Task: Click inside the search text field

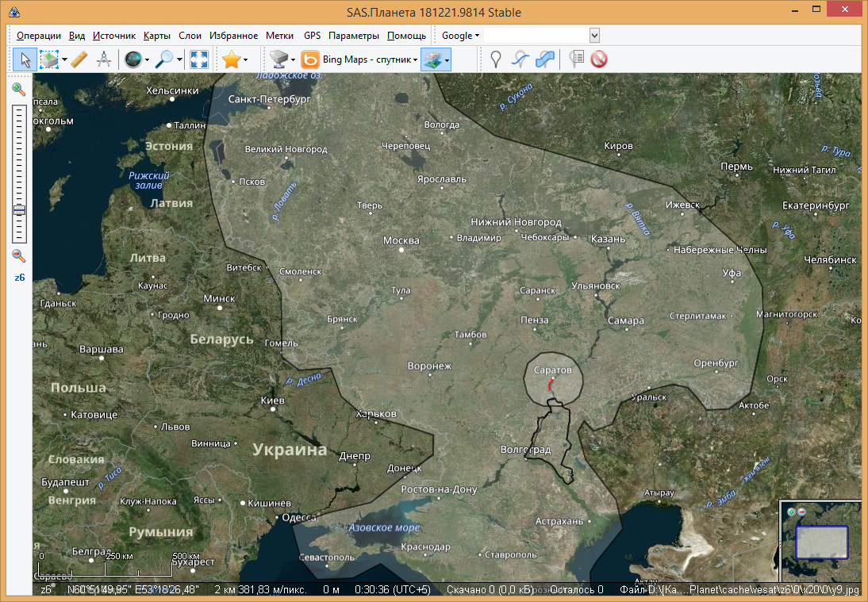Action: click(x=536, y=36)
